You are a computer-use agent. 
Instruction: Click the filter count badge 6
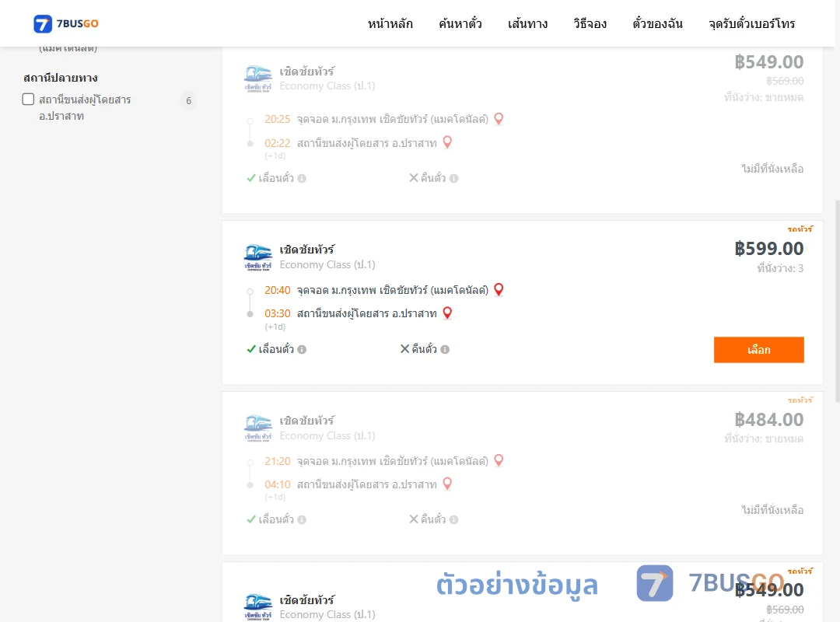pos(188,101)
